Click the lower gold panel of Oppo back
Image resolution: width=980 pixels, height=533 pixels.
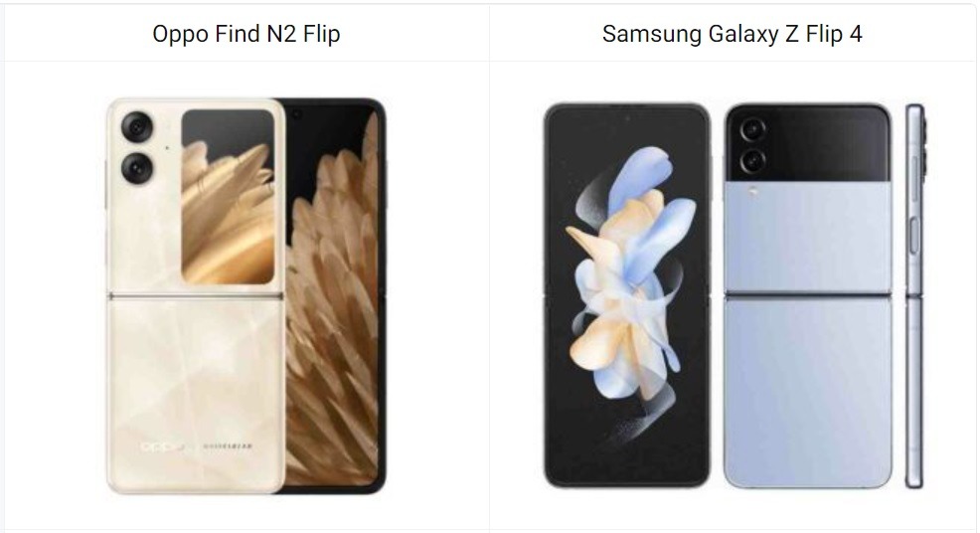click(x=196, y=396)
